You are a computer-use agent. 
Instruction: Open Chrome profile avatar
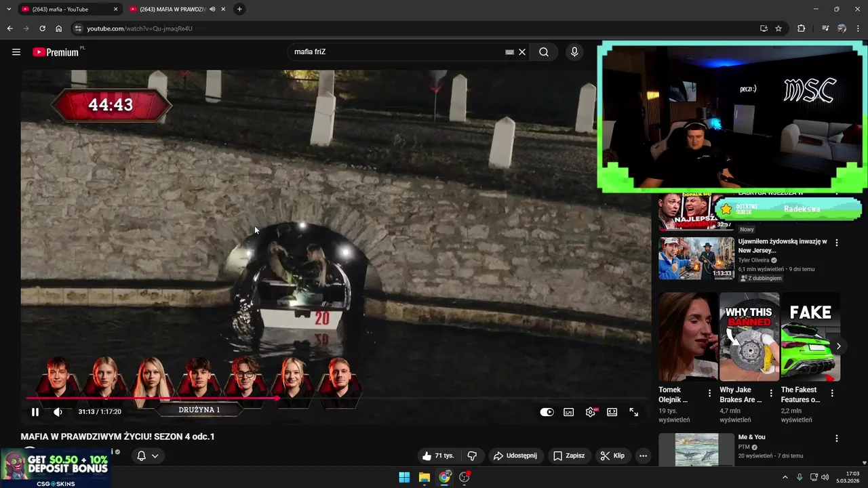point(842,28)
